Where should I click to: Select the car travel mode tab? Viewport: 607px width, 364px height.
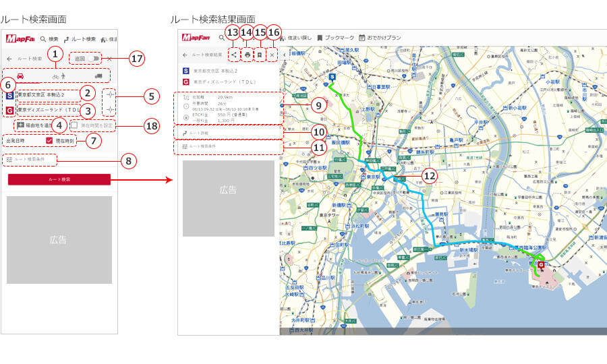point(20,75)
